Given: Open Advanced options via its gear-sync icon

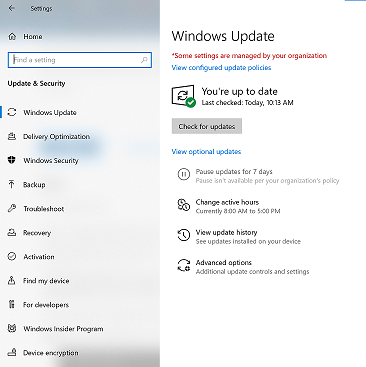Looking at the screenshot, I should tap(184, 266).
